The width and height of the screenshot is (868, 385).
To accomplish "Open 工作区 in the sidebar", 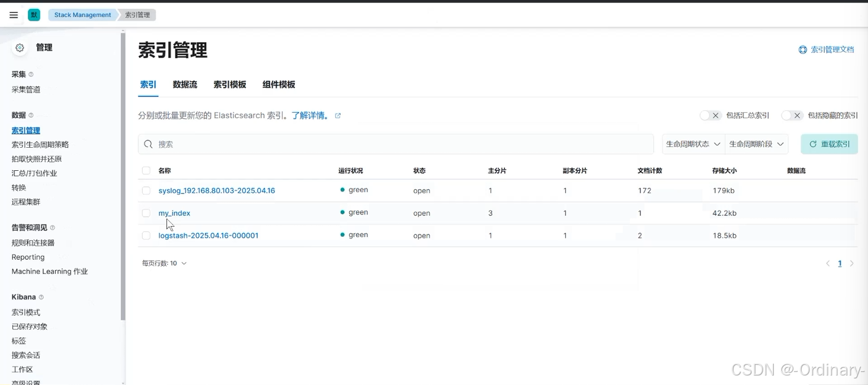I will (x=23, y=369).
